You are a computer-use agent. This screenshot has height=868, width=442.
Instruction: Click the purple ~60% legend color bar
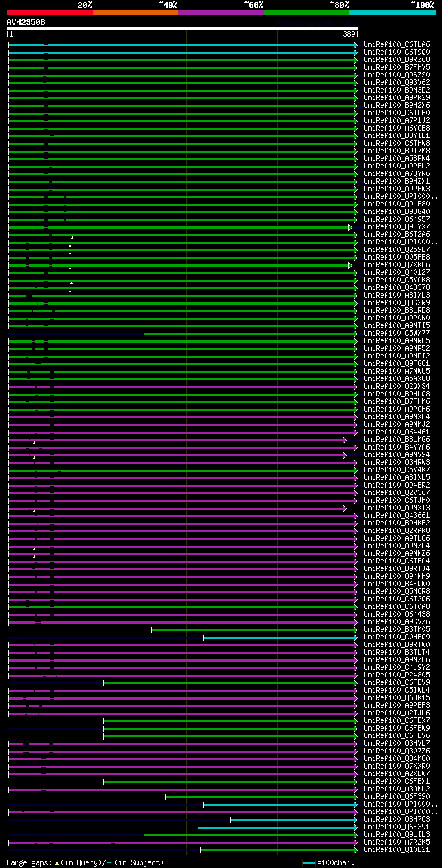[x=221, y=12]
